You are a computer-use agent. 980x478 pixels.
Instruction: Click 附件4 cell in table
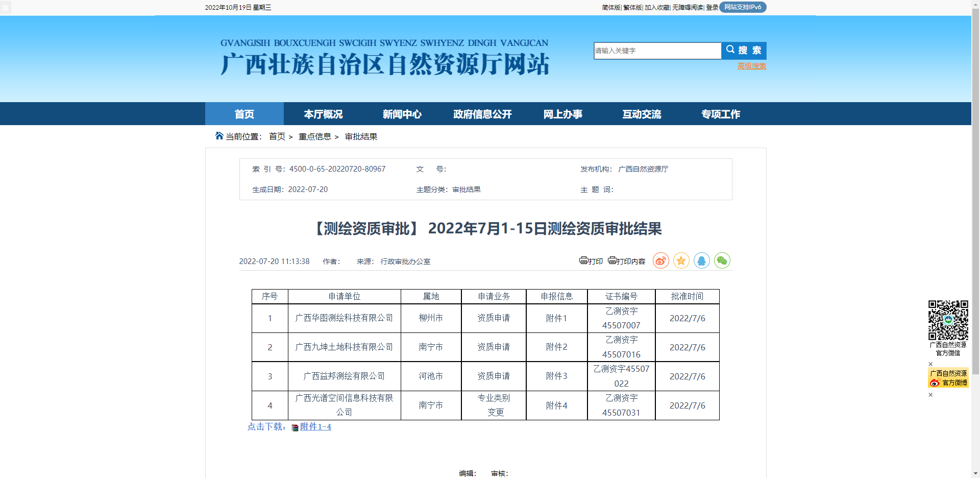coord(556,405)
